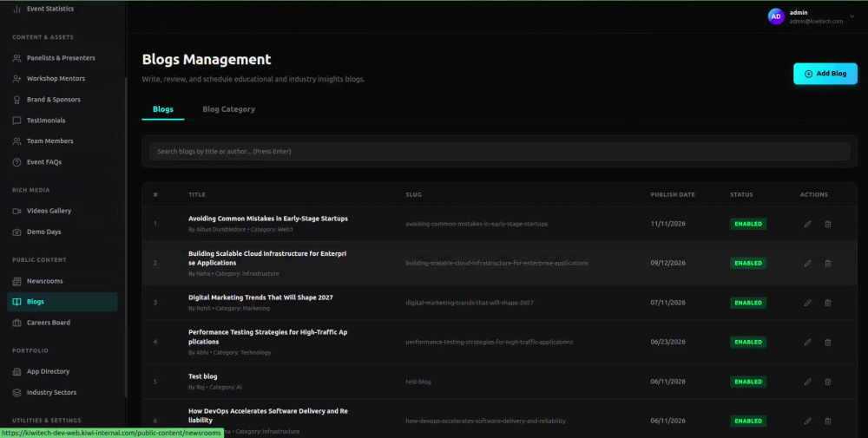Screen dimensions: 868x438
Task: Edit the How DevOps Accelerates blog
Action: tap(807, 422)
